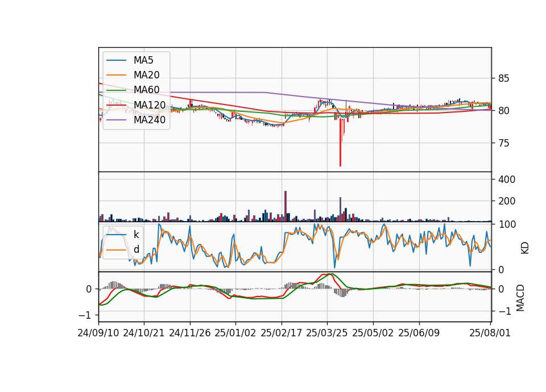This screenshot has width=546, height=392.
Task: Click the 25/06/09 date label
Action: coord(419,333)
